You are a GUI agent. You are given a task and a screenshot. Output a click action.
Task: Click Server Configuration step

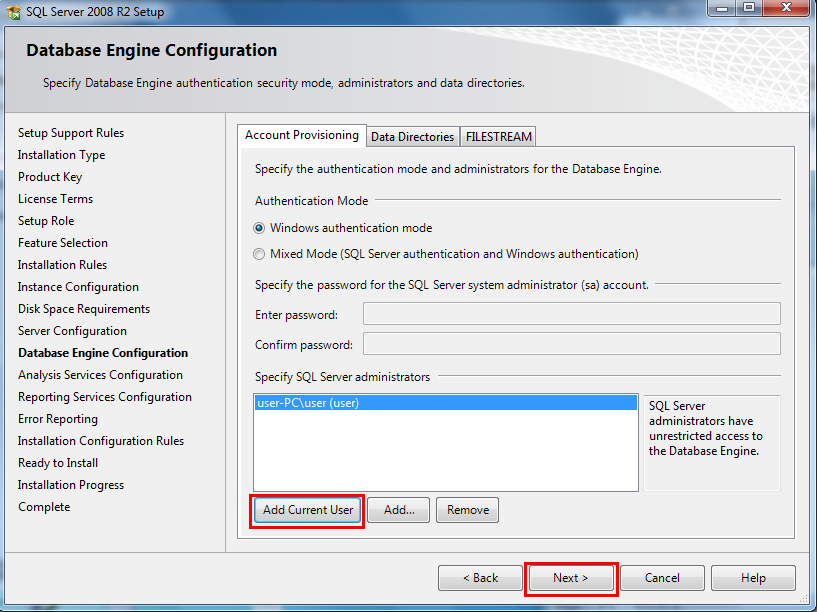pyautogui.click(x=72, y=331)
